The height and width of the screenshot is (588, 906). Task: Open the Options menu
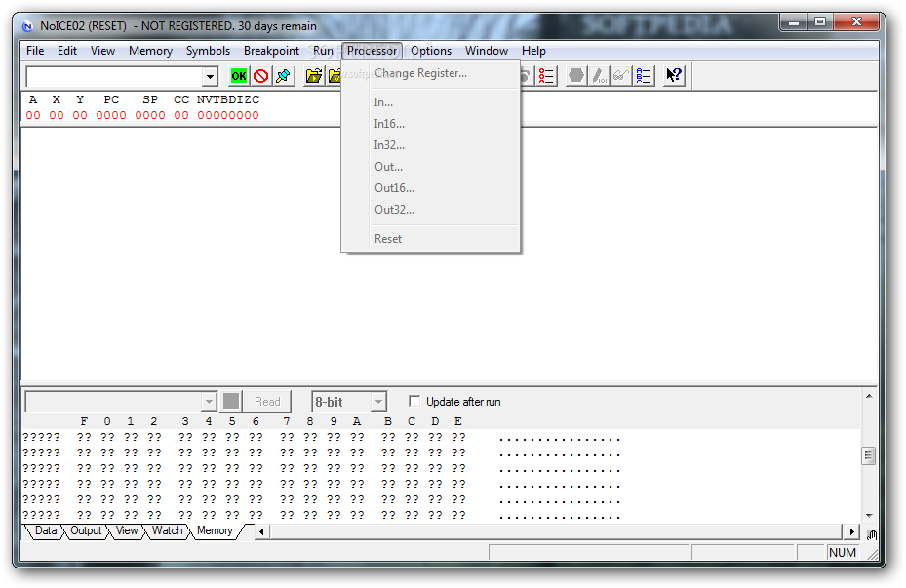click(x=431, y=51)
